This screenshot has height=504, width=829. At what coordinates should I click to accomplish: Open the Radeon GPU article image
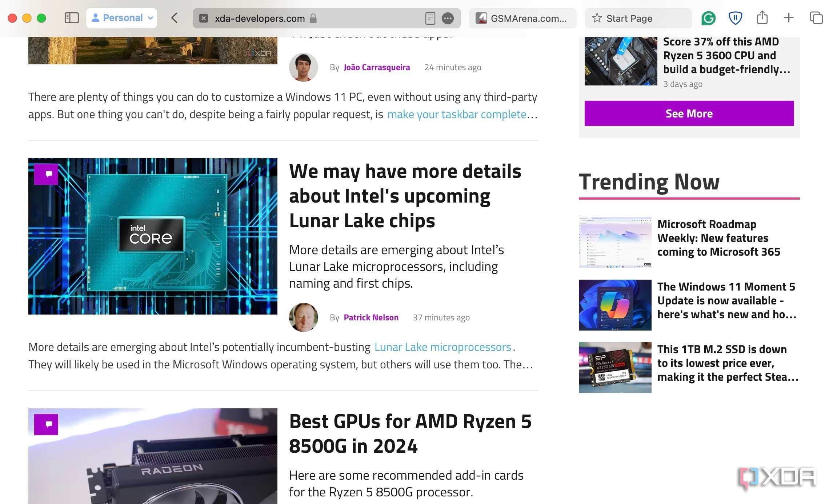pyautogui.click(x=153, y=456)
